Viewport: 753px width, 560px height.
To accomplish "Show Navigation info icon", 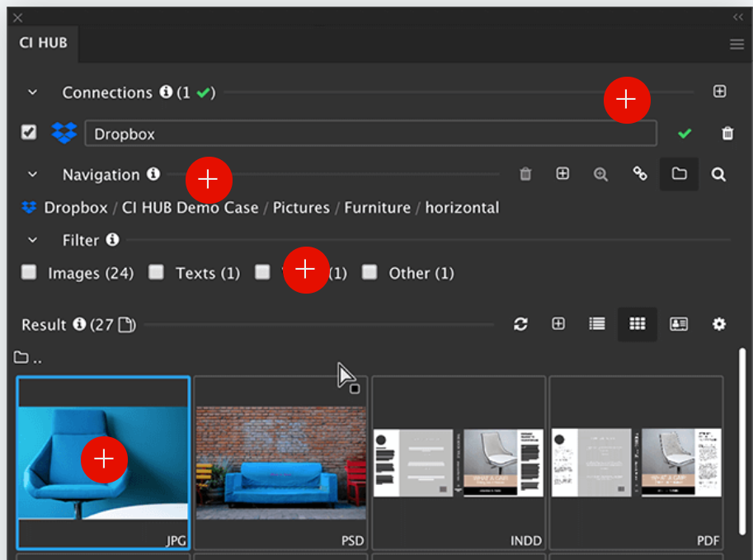I will tap(153, 174).
